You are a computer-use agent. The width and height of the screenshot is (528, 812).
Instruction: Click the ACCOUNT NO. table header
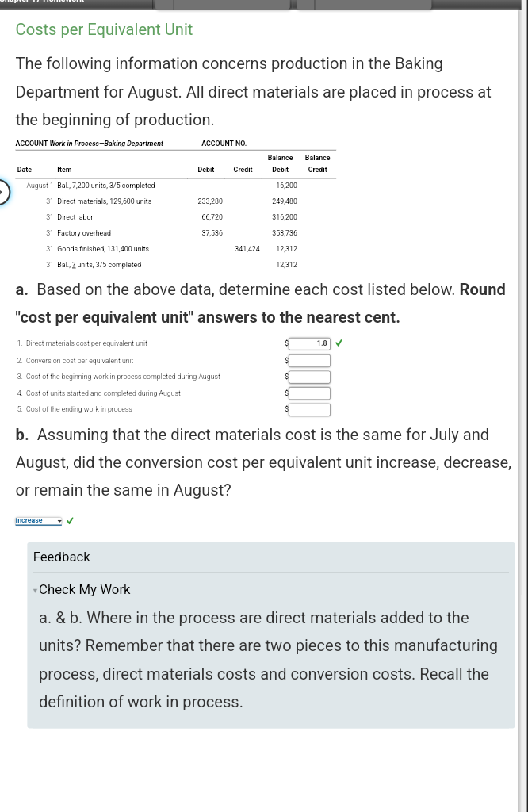tap(224, 143)
